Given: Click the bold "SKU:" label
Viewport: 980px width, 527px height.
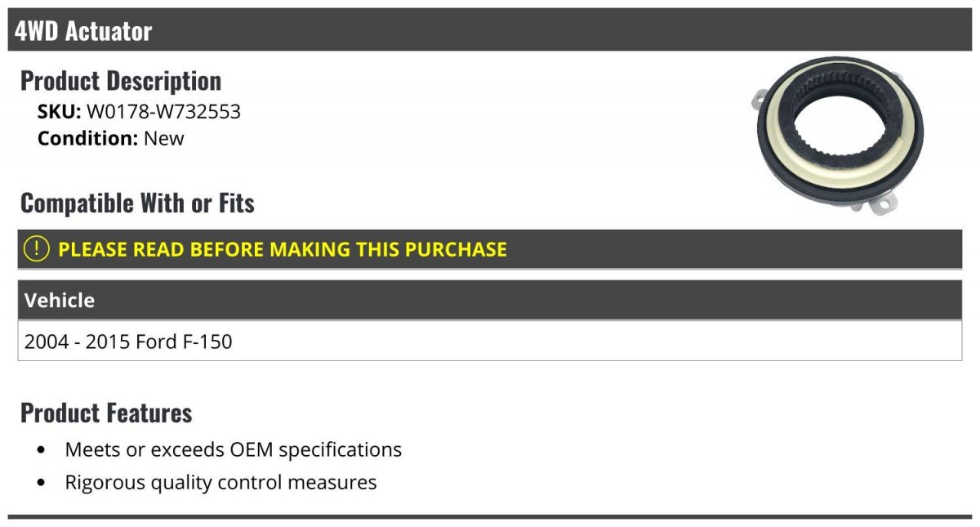Looking at the screenshot, I should pos(59,111).
